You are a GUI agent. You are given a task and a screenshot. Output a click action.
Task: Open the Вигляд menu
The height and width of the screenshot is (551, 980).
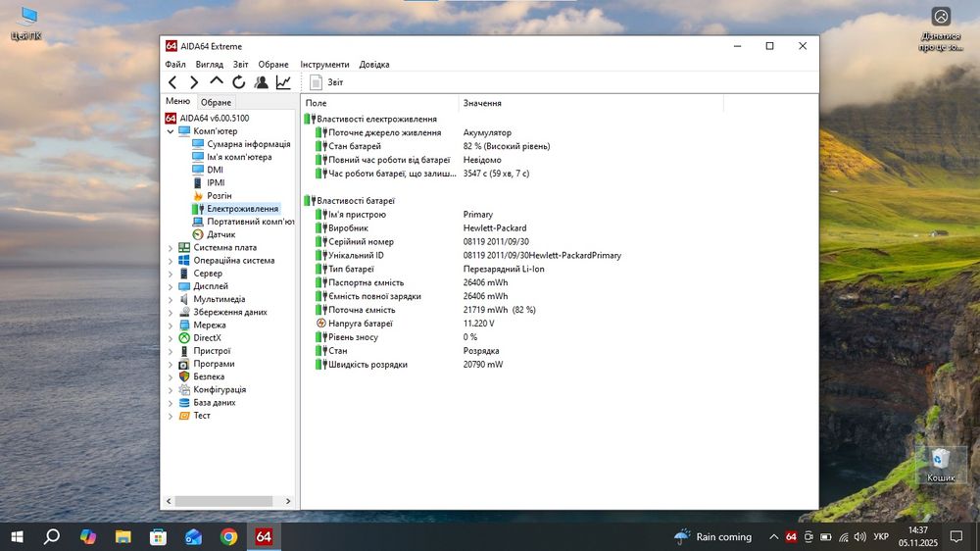tap(209, 65)
